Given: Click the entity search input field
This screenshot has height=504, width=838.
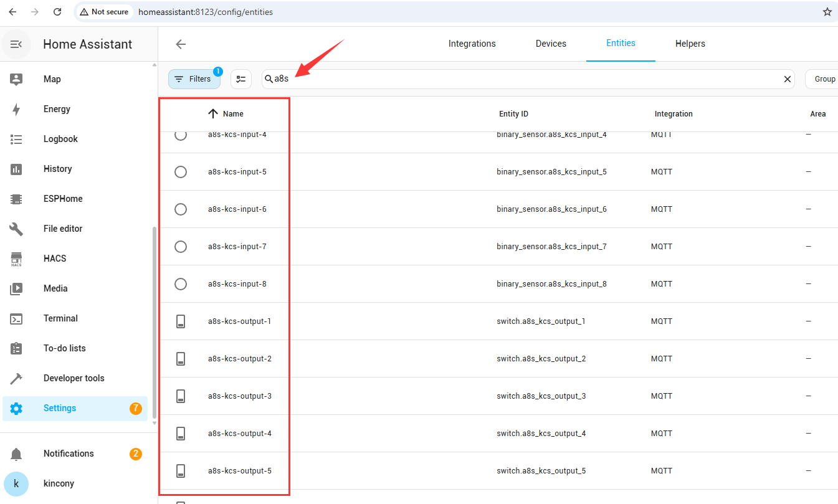Looking at the screenshot, I should click(530, 79).
